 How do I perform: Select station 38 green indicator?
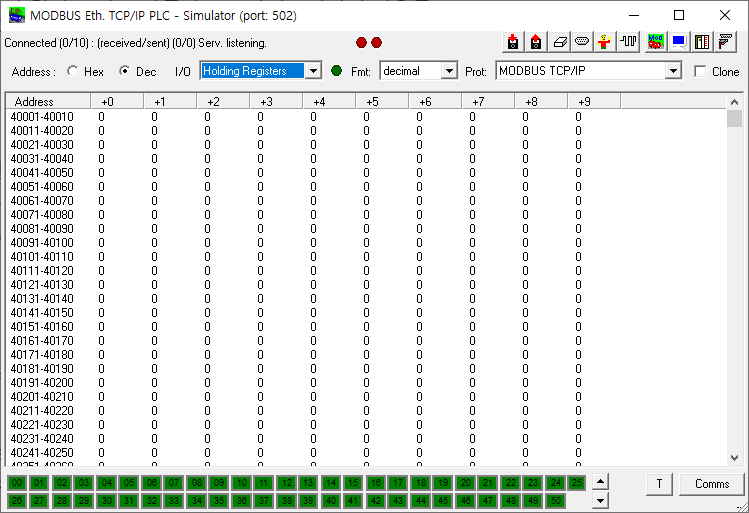286,501
